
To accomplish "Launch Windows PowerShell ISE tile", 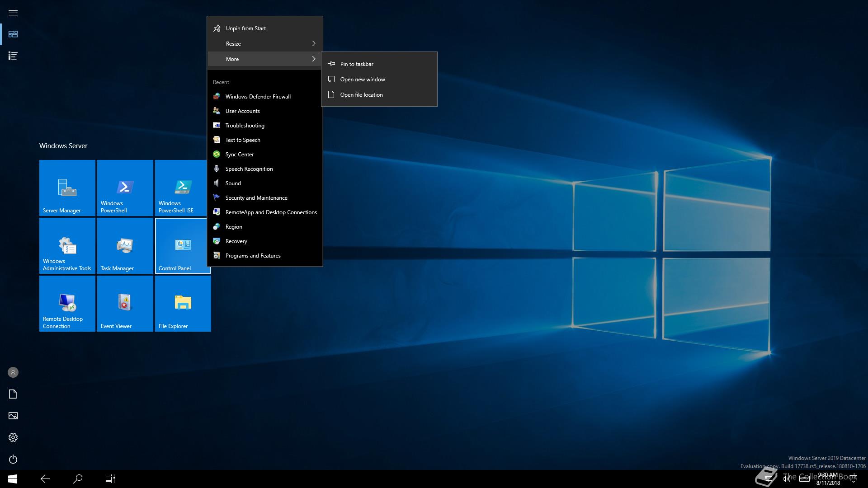I will (x=181, y=188).
